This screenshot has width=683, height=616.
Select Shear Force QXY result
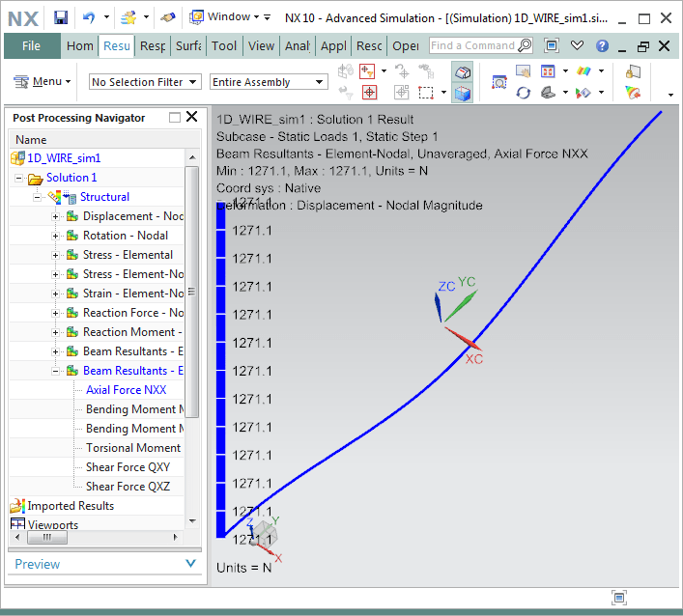click(128, 467)
